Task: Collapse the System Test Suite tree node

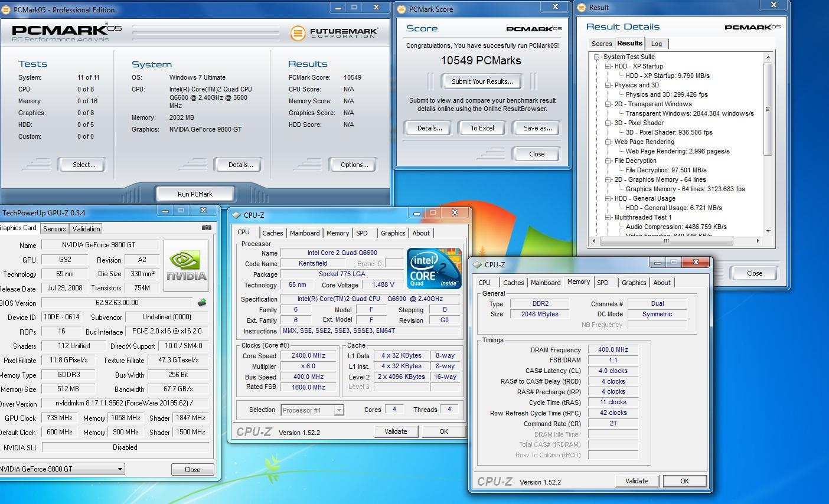Action: pyautogui.click(x=597, y=57)
